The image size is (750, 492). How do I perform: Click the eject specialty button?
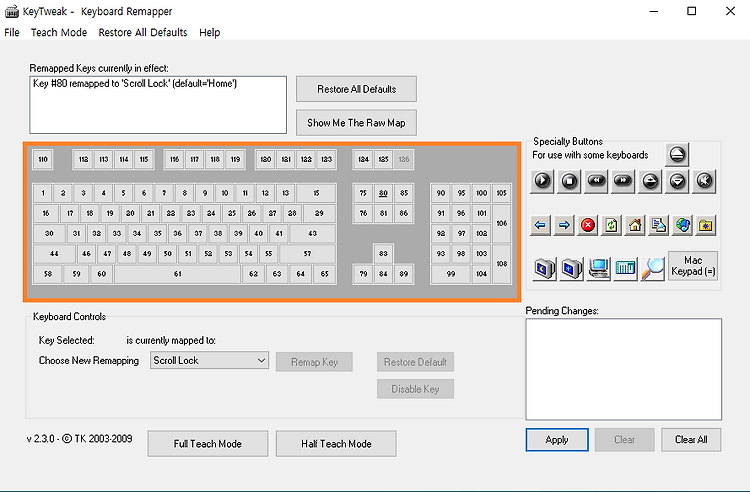tap(677, 154)
